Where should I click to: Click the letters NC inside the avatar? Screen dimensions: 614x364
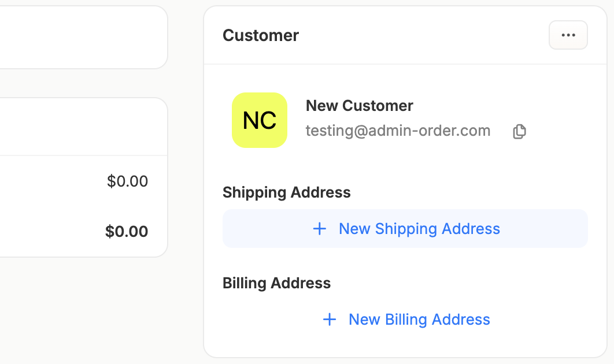click(x=260, y=120)
